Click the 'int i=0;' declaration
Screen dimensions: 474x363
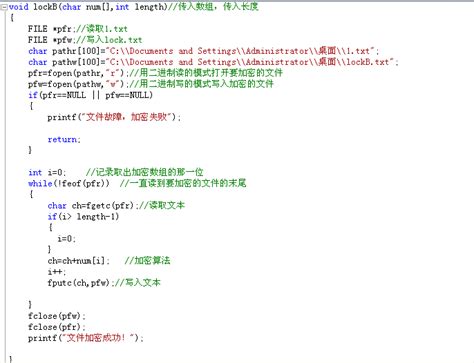pos(47,172)
